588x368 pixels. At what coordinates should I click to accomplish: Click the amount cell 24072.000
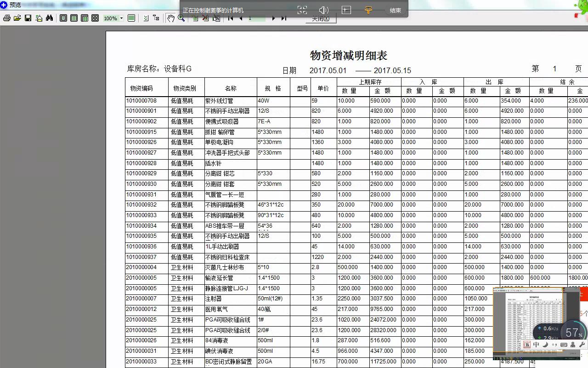[x=384, y=320]
